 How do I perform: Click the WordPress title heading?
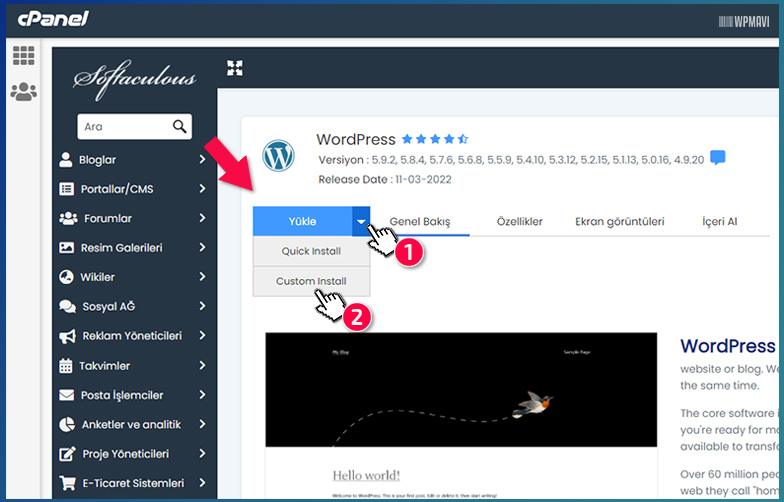coord(356,139)
